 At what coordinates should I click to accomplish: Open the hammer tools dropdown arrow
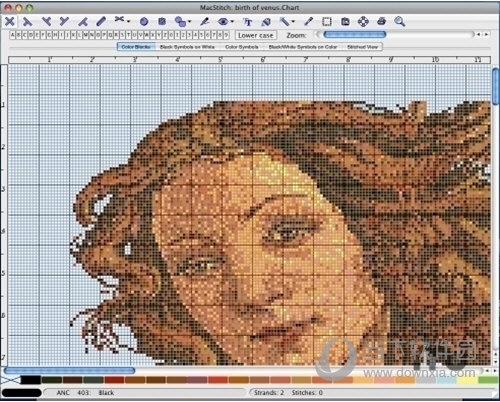tap(293, 22)
